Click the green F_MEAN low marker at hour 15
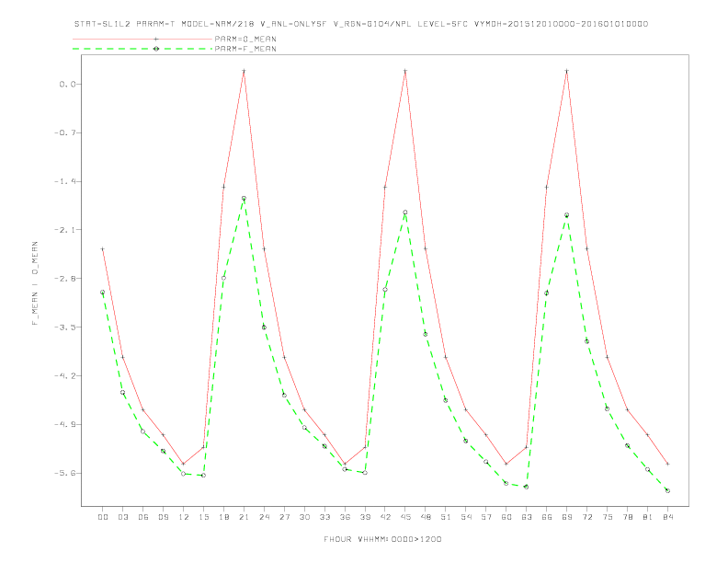This screenshot has width=728, height=563. 203,476
